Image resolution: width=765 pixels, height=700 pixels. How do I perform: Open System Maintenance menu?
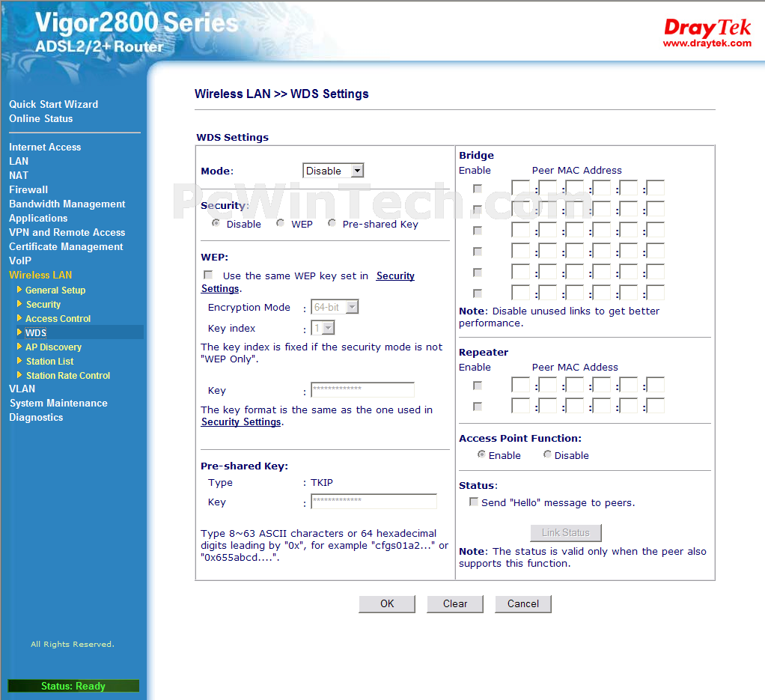(x=58, y=403)
